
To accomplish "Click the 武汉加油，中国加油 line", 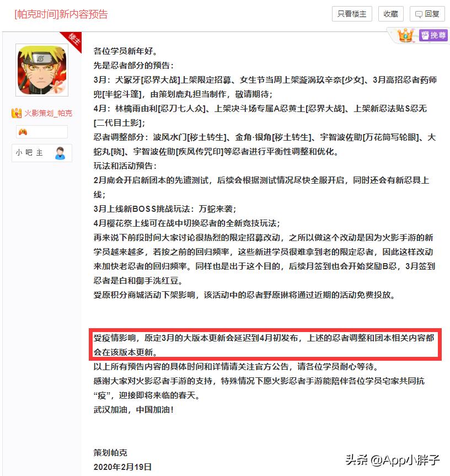I will pos(133,409).
